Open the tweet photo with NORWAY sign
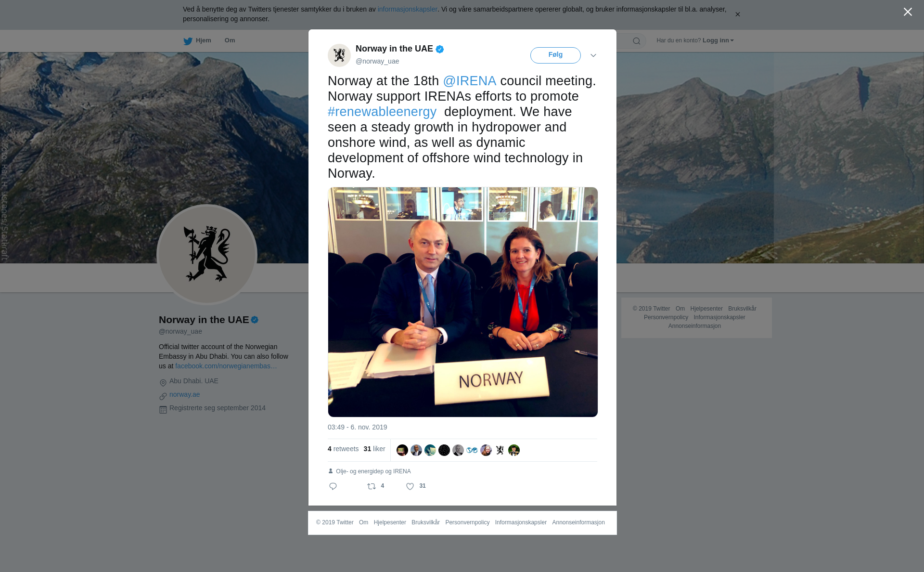The image size is (924, 572). click(x=463, y=302)
